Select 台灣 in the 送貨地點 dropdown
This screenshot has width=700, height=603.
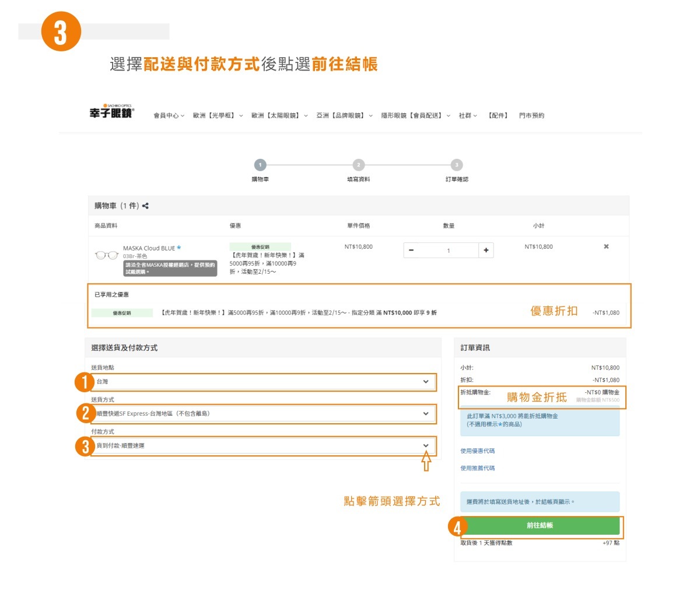[x=261, y=382]
